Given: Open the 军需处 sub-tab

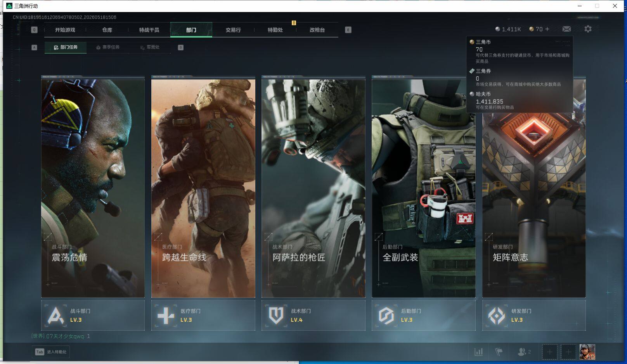Looking at the screenshot, I should [x=150, y=47].
